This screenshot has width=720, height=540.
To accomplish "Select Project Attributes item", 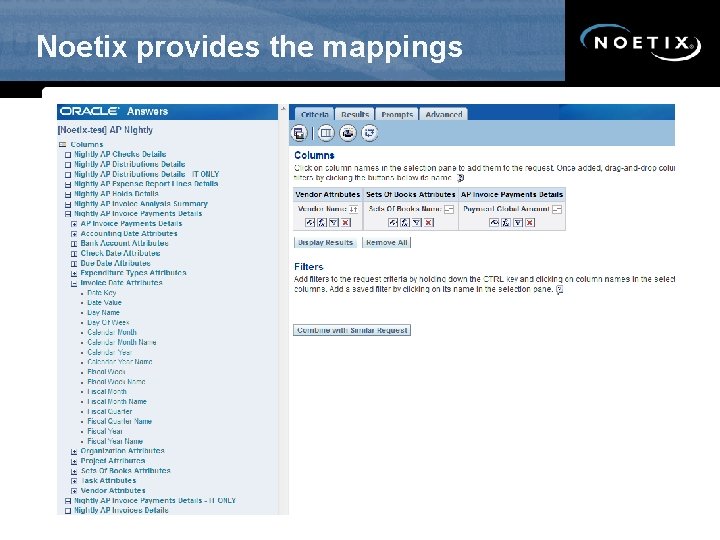I will coord(113,461).
